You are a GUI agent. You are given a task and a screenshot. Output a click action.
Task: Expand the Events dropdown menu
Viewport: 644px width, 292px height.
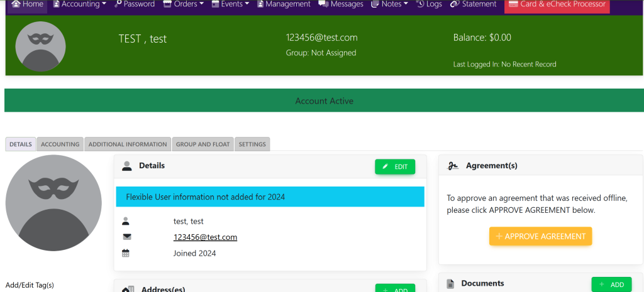[x=230, y=4]
